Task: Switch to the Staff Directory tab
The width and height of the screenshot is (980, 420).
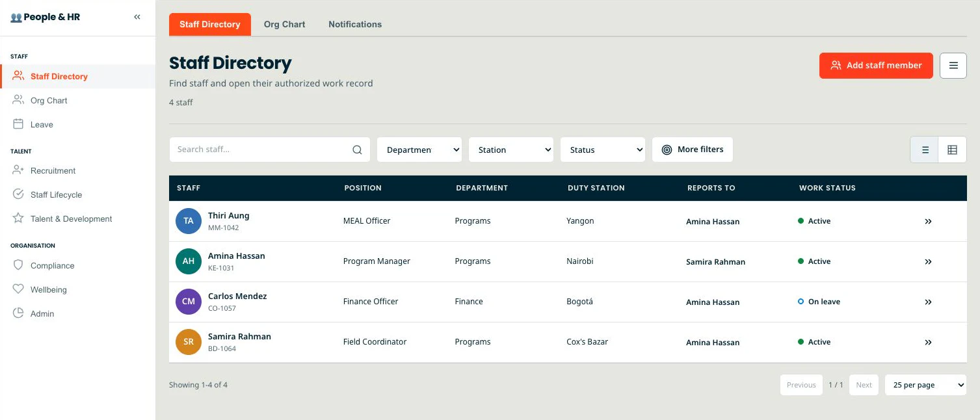Action: (x=210, y=24)
